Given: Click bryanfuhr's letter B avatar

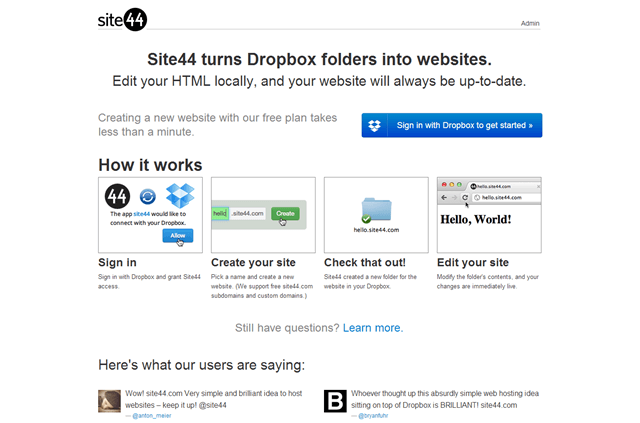Looking at the screenshot, I should coord(335,401).
